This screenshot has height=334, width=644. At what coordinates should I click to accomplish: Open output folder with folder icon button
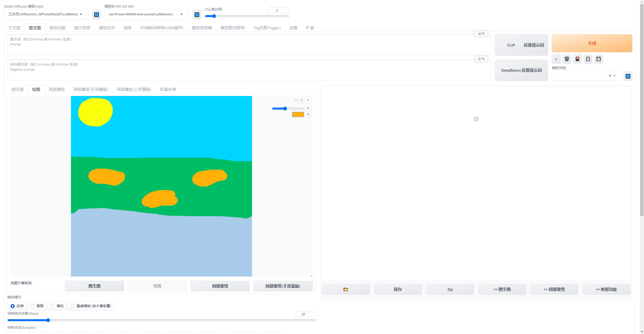coord(346,289)
